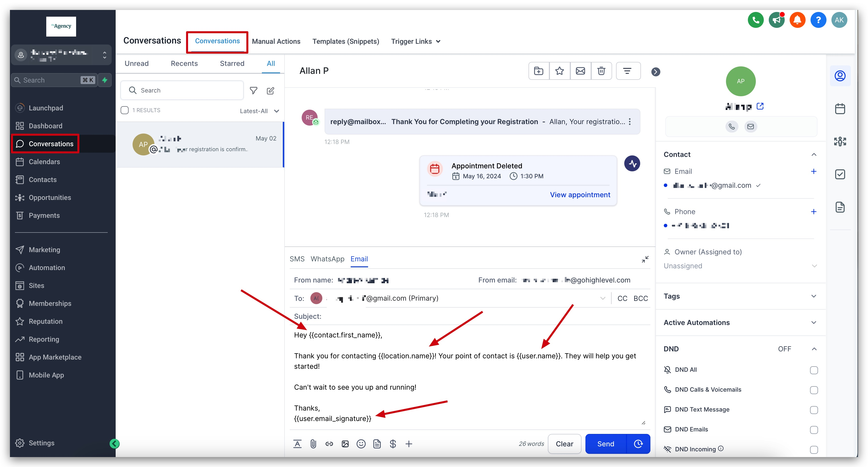Open the orange notifications bell

pyautogui.click(x=797, y=20)
